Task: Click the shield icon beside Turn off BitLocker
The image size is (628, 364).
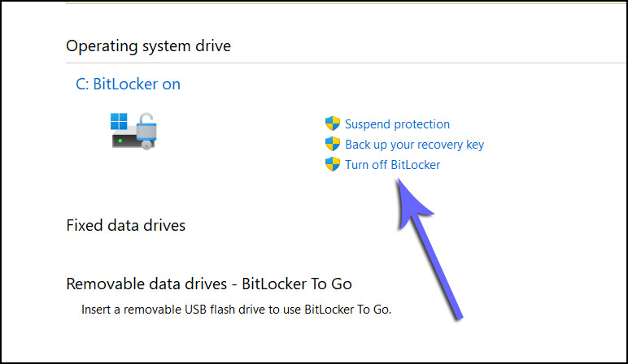Action: [x=332, y=164]
